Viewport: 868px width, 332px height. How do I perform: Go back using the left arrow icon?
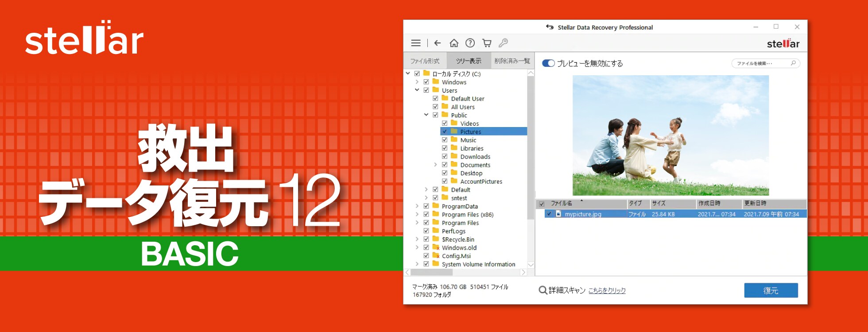coord(438,43)
